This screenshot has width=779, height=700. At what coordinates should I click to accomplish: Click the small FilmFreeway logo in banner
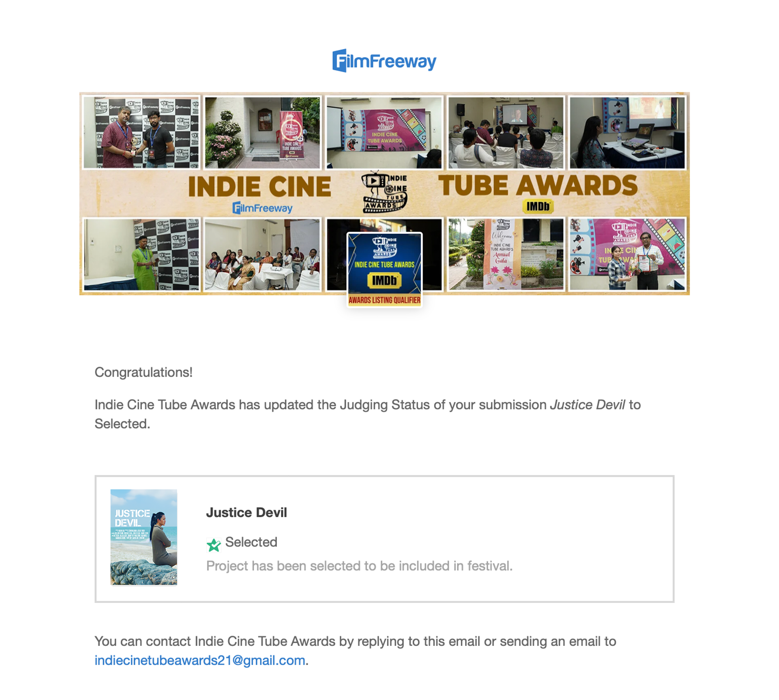[262, 208]
